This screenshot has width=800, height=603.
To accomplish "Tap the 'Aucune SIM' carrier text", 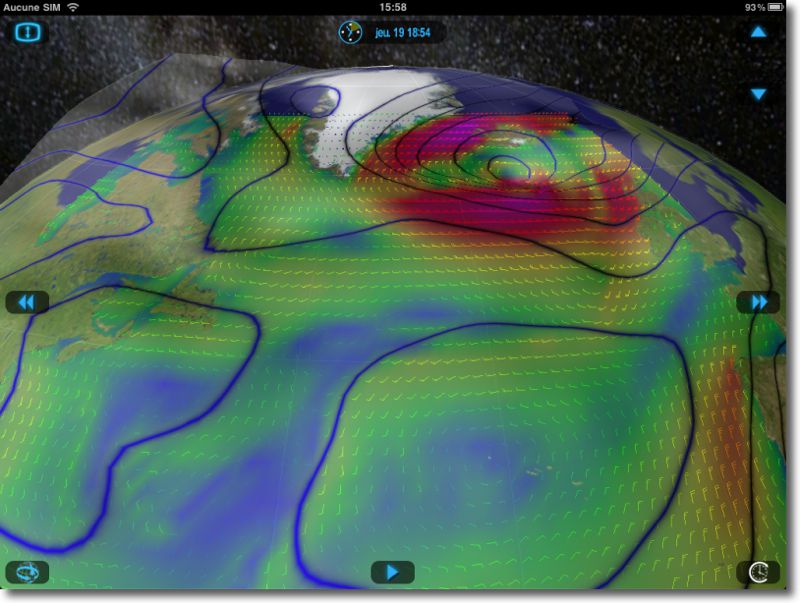I will pos(32,7).
